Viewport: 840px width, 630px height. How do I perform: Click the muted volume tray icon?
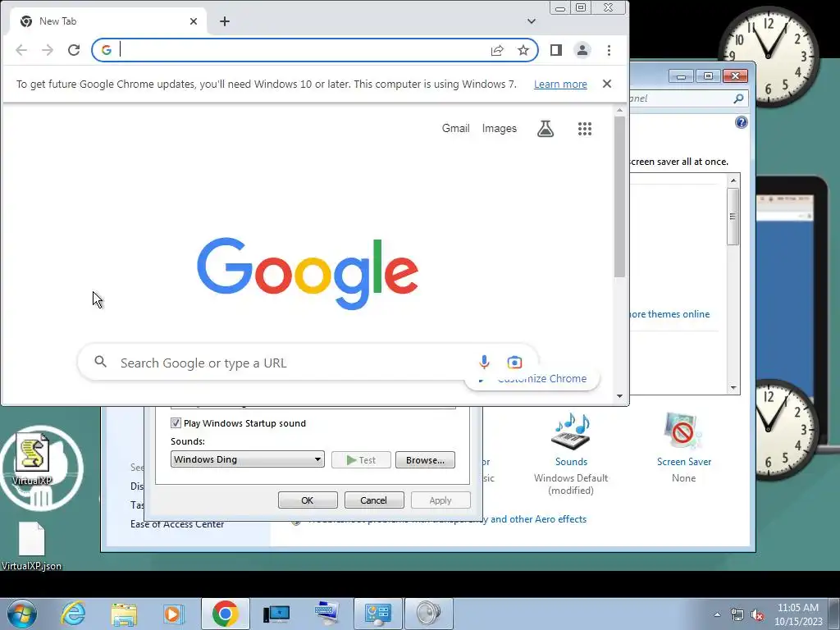(x=757, y=615)
